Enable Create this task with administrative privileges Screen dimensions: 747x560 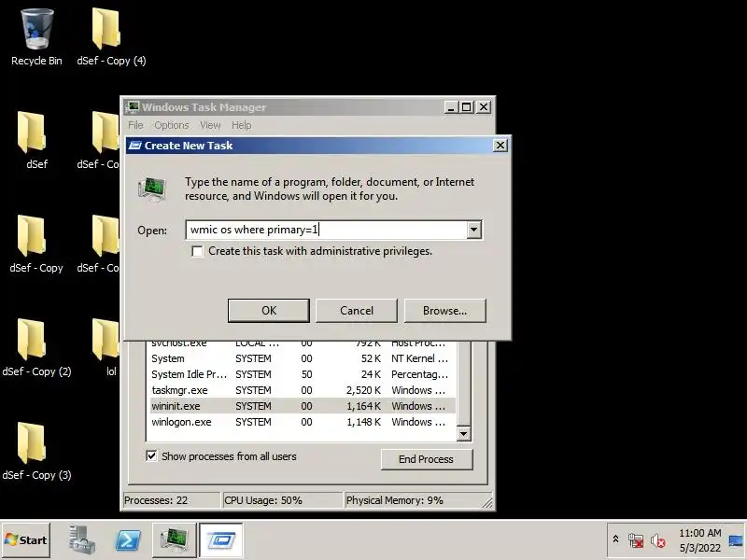tap(197, 251)
